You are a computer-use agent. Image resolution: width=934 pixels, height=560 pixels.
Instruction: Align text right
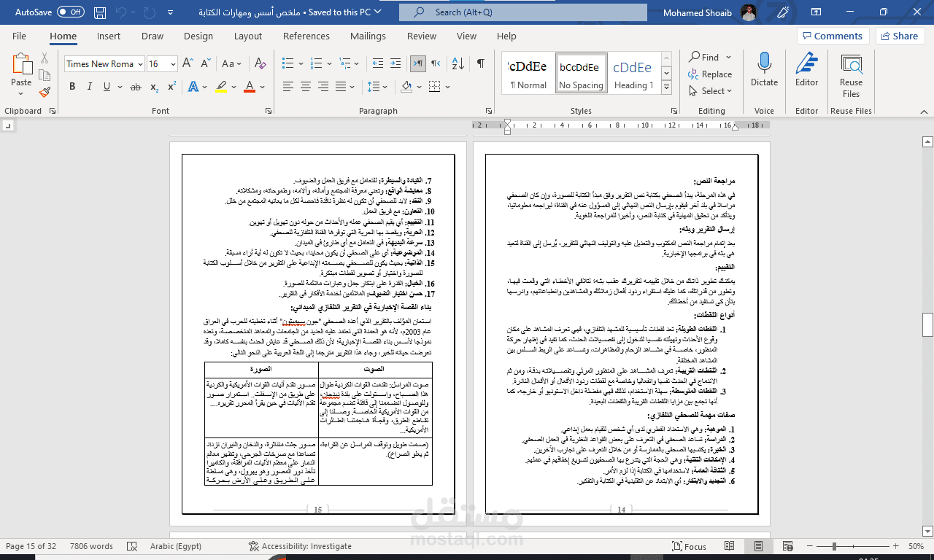click(x=324, y=86)
